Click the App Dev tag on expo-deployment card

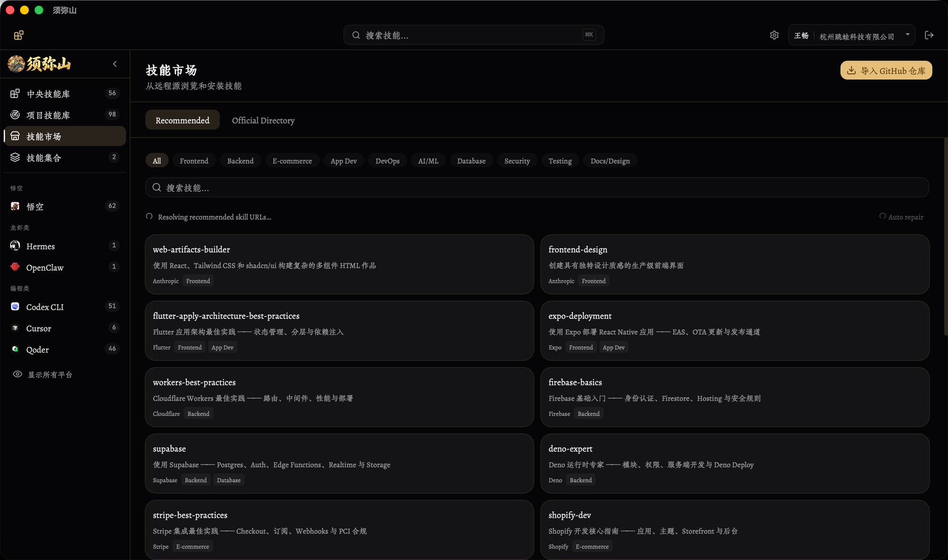tap(613, 347)
